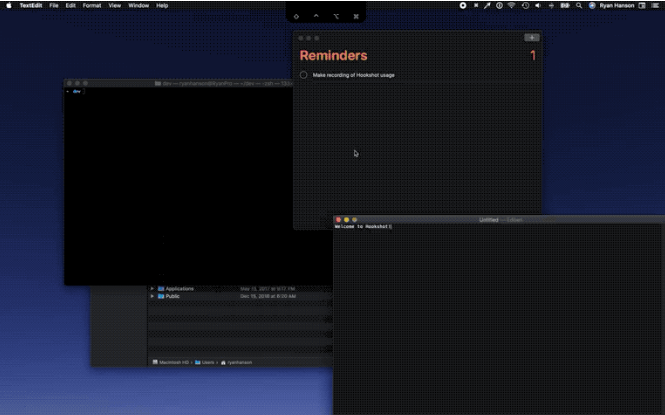Open Notification Center list icon
This screenshot has height=415, width=665.
pyautogui.click(x=655, y=6)
